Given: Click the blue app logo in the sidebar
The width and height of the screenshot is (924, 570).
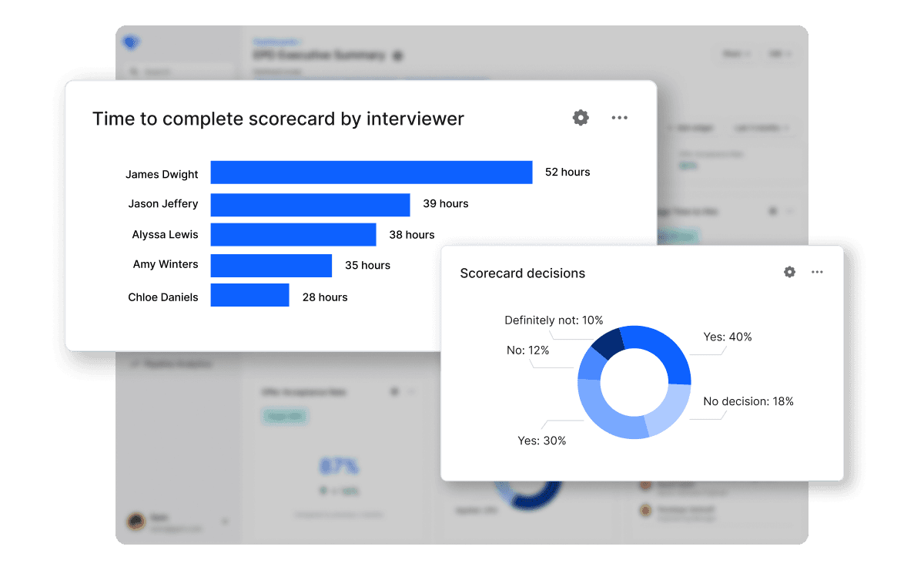Looking at the screenshot, I should pos(132,43).
